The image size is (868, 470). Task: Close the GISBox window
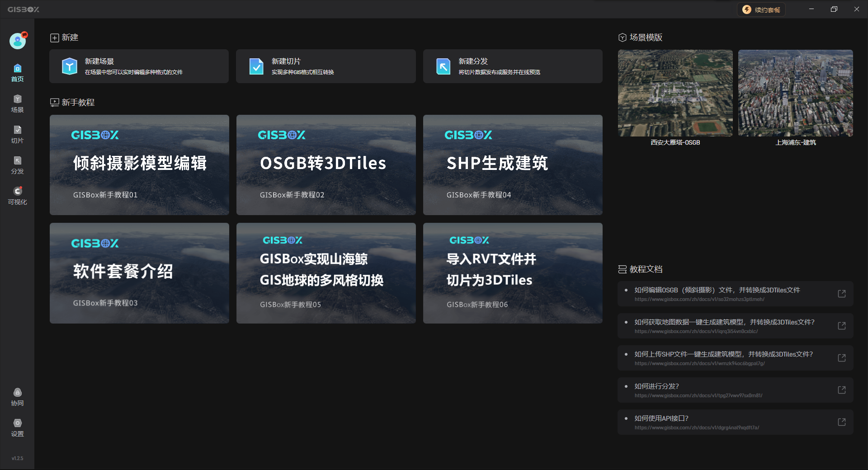[857, 9]
